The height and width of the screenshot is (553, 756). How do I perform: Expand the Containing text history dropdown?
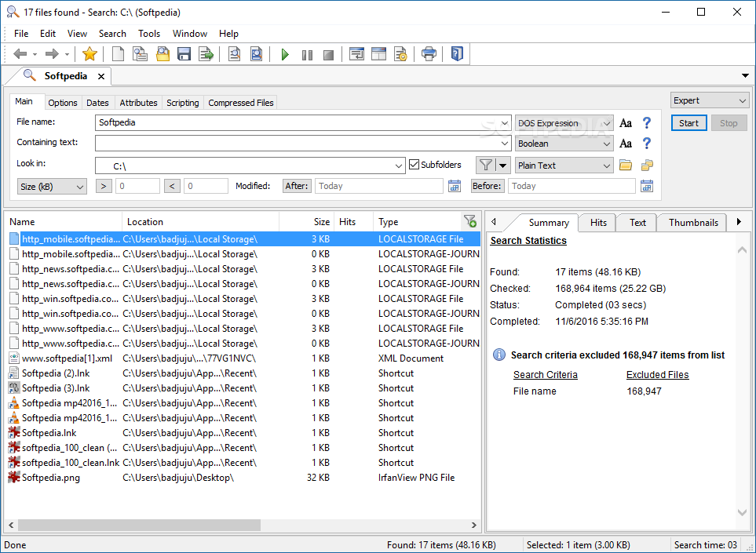[x=505, y=144]
